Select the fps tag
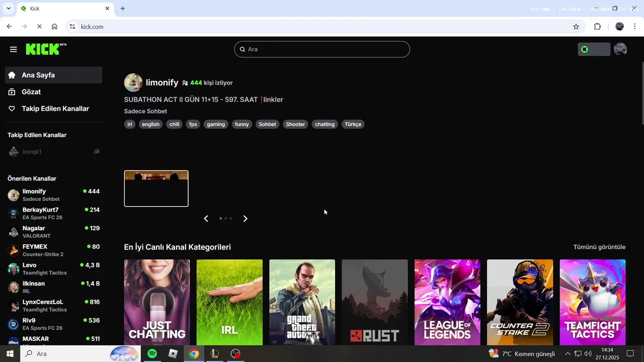 193,124
